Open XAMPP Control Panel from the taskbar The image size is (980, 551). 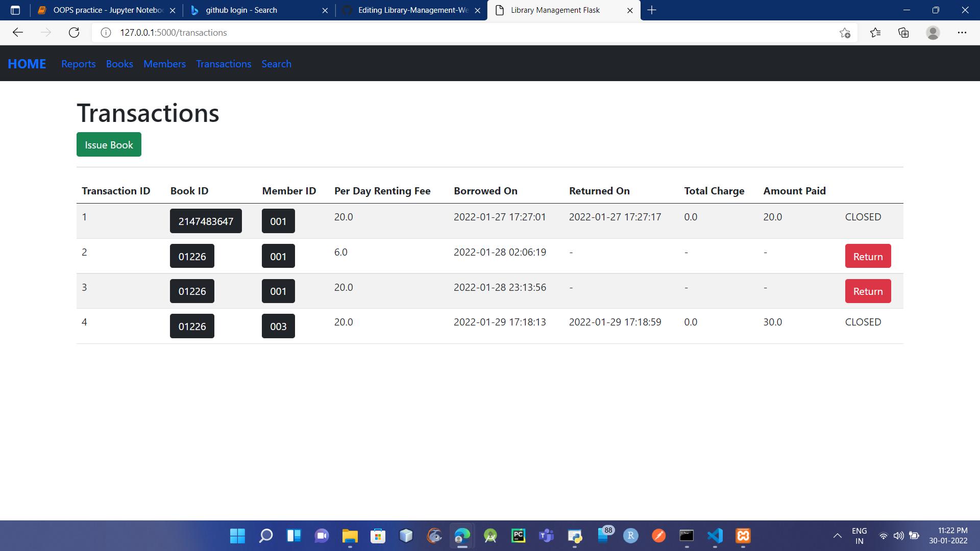[x=743, y=536]
